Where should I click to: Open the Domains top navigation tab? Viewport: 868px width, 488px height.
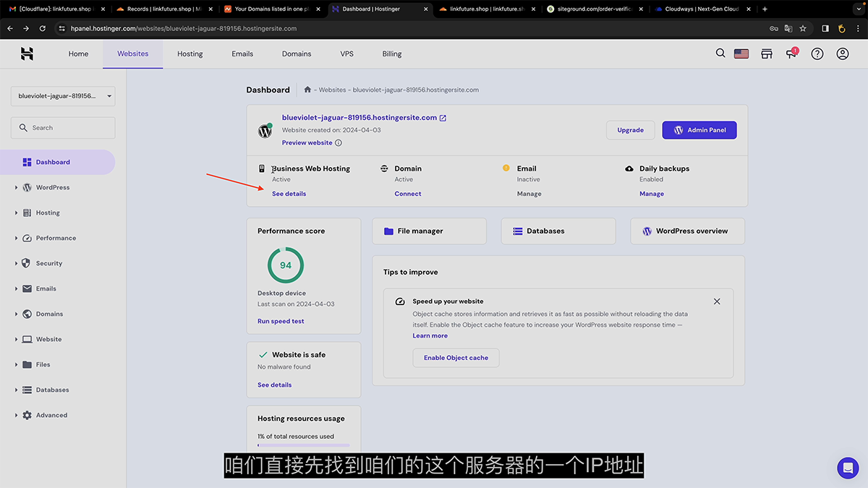[x=297, y=53]
